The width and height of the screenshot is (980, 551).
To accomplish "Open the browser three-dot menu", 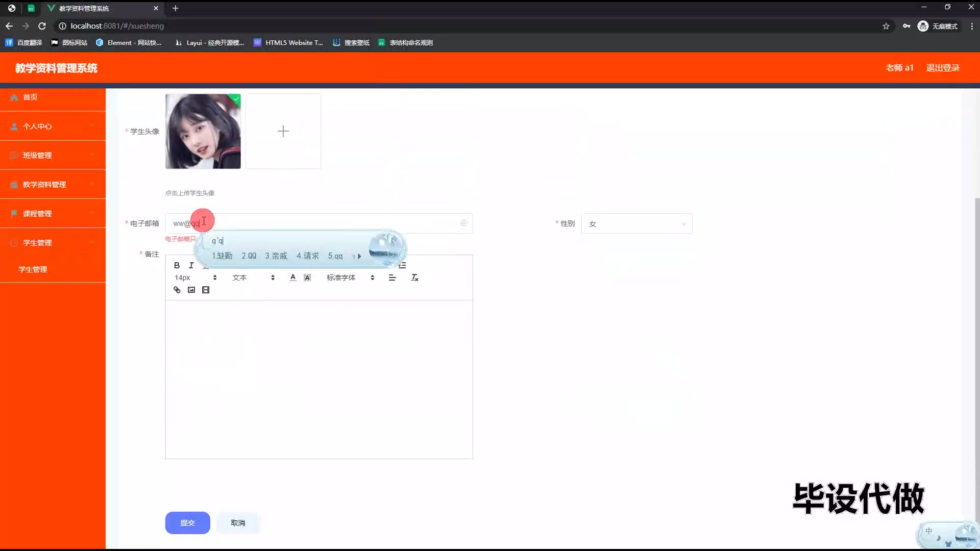I will pyautogui.click(x=972, y=26).
